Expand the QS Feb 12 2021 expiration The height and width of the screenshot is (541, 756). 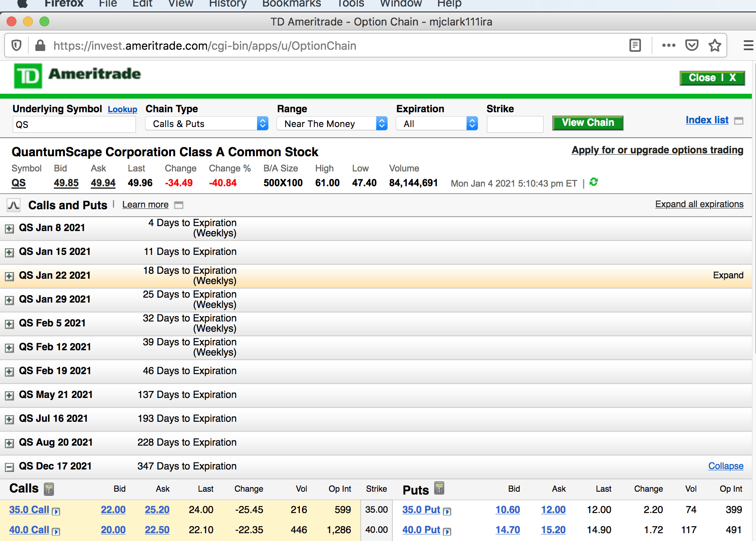pos(9,348)
